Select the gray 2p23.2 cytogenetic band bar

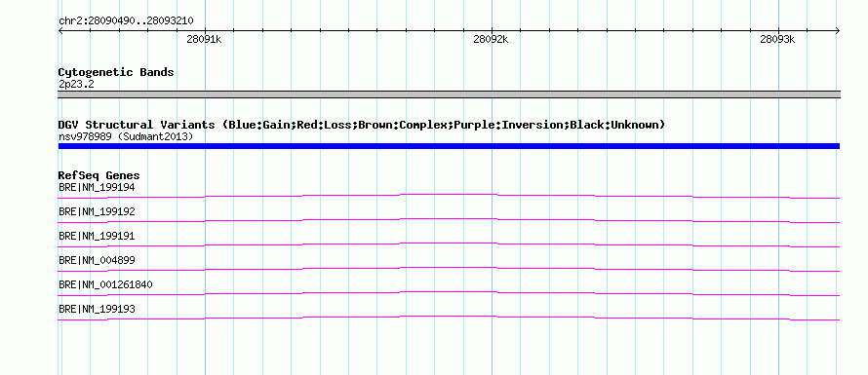[x=449, y=94]
